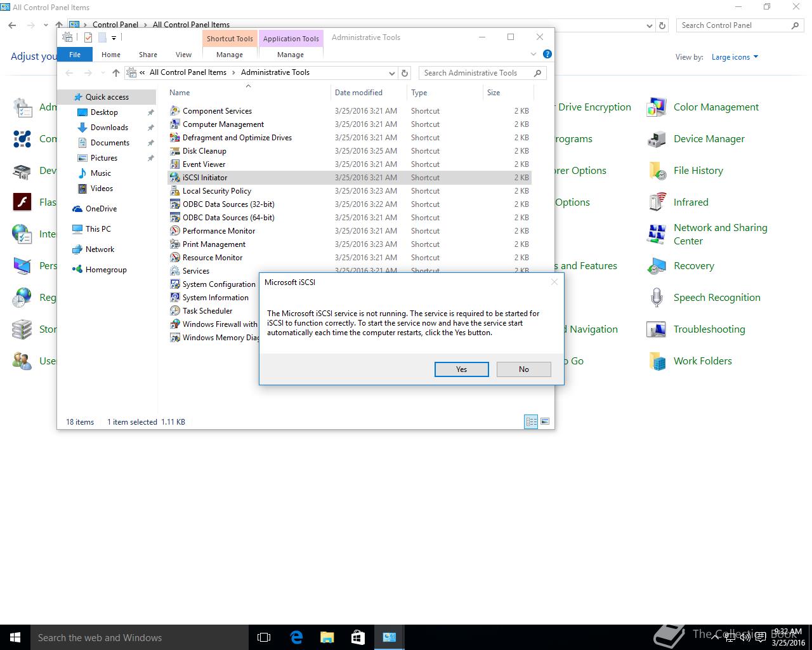Open the Windows Start menu

[x=15, y=637]
